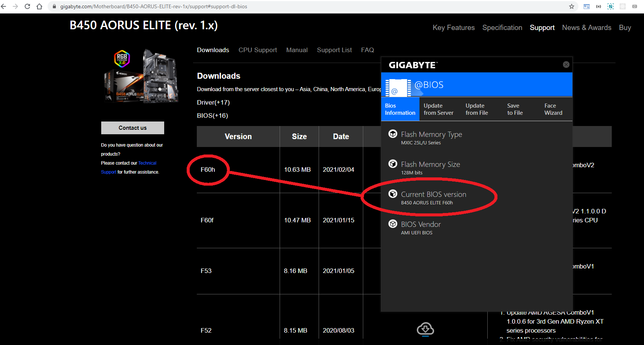Click the AMI UEFI BIOS value

417,232
